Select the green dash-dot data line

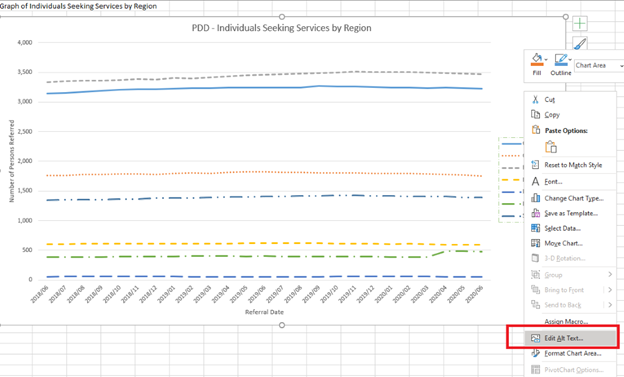point(264,256)
